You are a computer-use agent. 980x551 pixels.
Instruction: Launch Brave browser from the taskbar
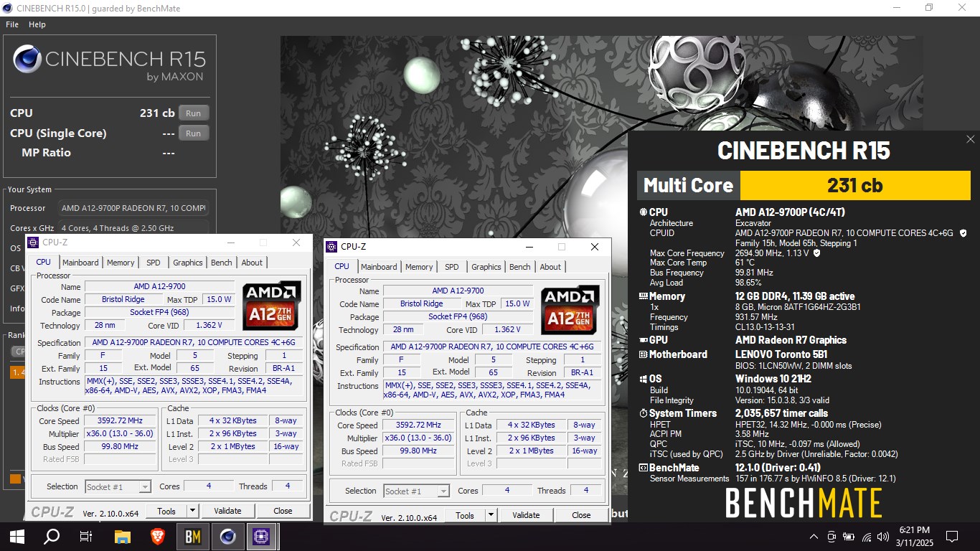tap(157, 536)
